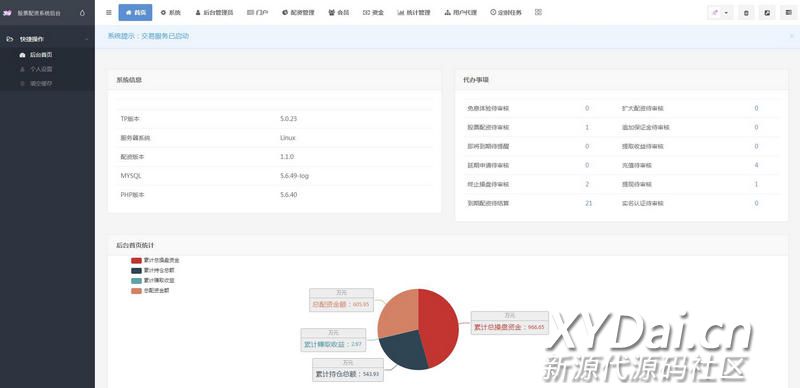Toggle 累计持仓总额 dark blue legend swatch
This screenshot has height=388, width=800.
pyautogui.click(x=136, y=271)
